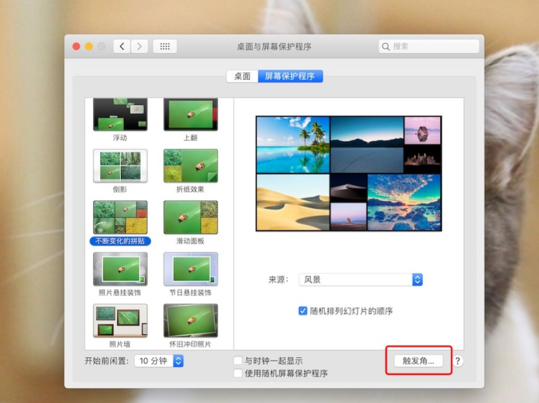Switch to the 桌面 tab
The image size is (539, 403).
pyautogui.click(x=242, y=76)
